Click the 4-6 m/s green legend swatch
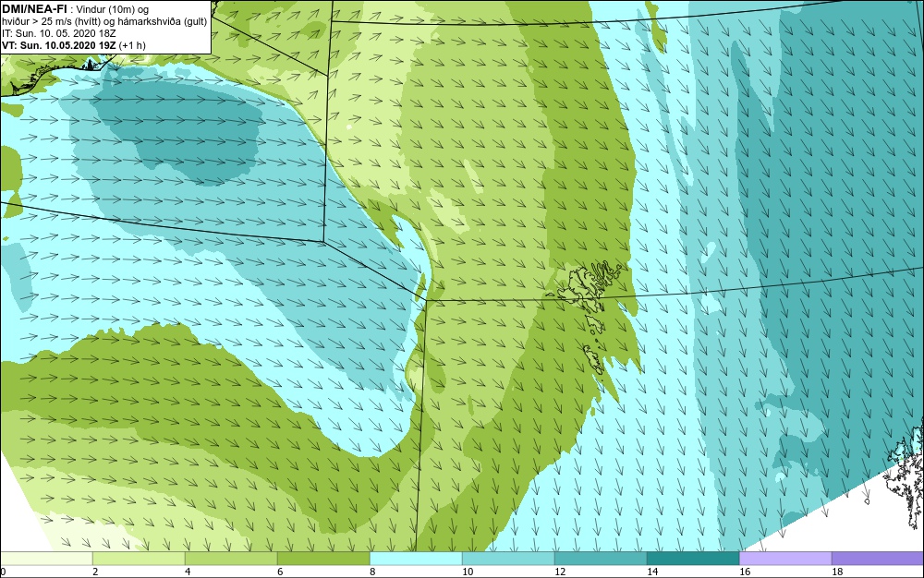 (231, 558)
